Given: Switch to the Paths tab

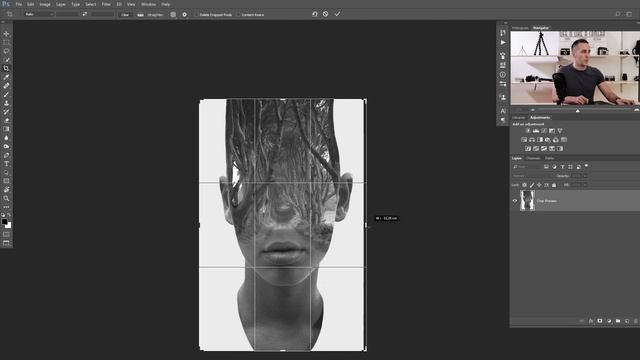Looking at the screenshot, I should coord(549,158).
